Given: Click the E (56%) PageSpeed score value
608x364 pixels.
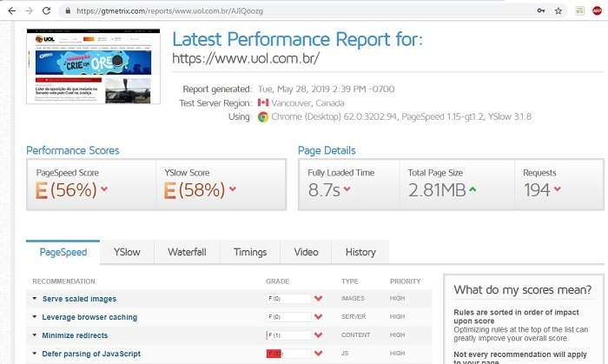Looking at the screenshot, I should point(66,190).
